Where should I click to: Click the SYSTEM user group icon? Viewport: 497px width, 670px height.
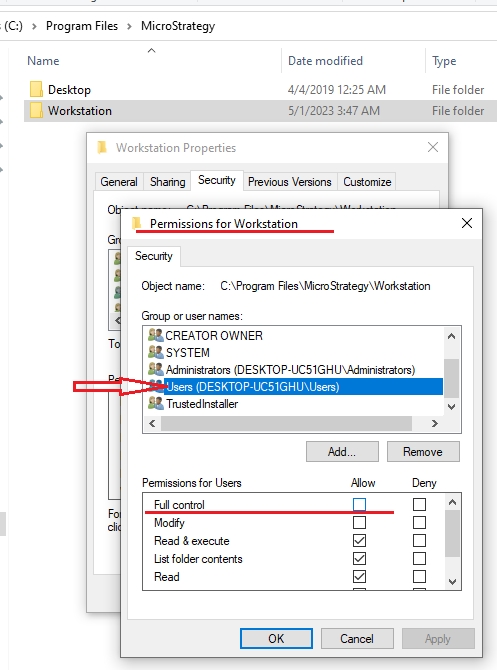tap(156, 353)
